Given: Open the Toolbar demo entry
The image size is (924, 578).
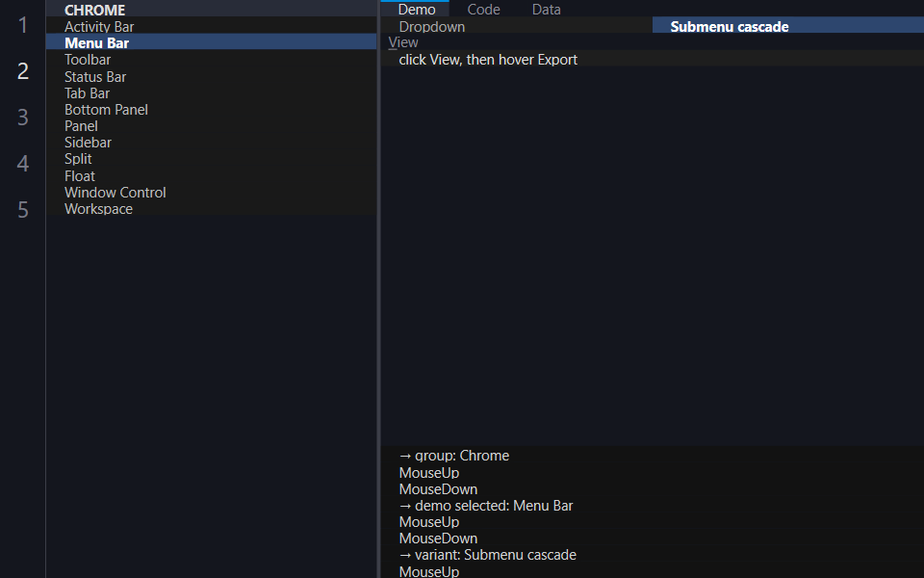Looking at the screenshot, I should pyautogui.click(x=211, y=60).
